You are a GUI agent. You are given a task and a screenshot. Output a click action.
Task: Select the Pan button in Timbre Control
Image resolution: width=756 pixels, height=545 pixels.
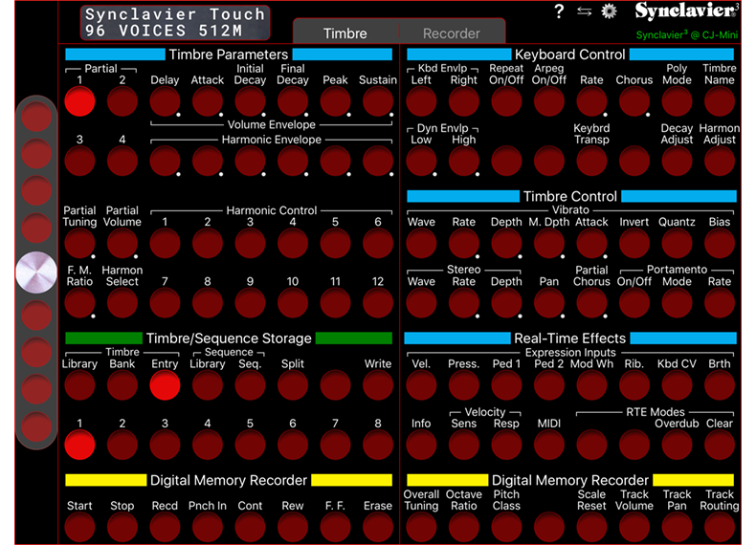(548, 303)
